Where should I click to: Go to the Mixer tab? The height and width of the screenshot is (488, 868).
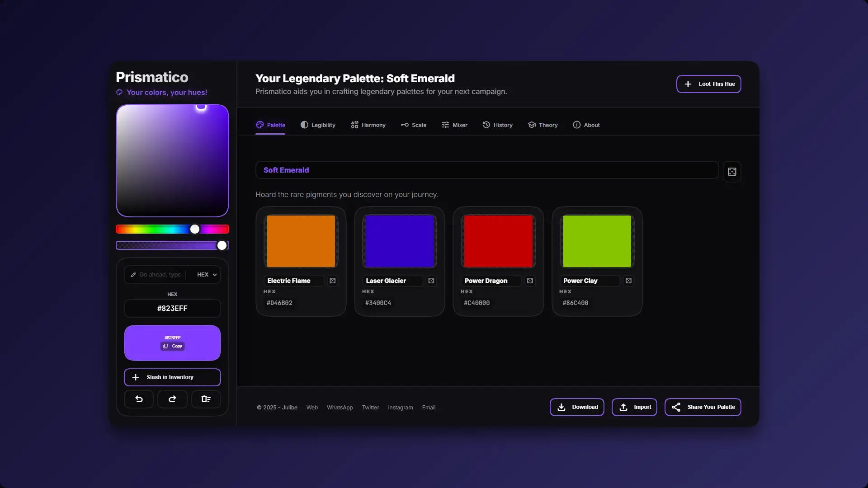coord(454,125)
